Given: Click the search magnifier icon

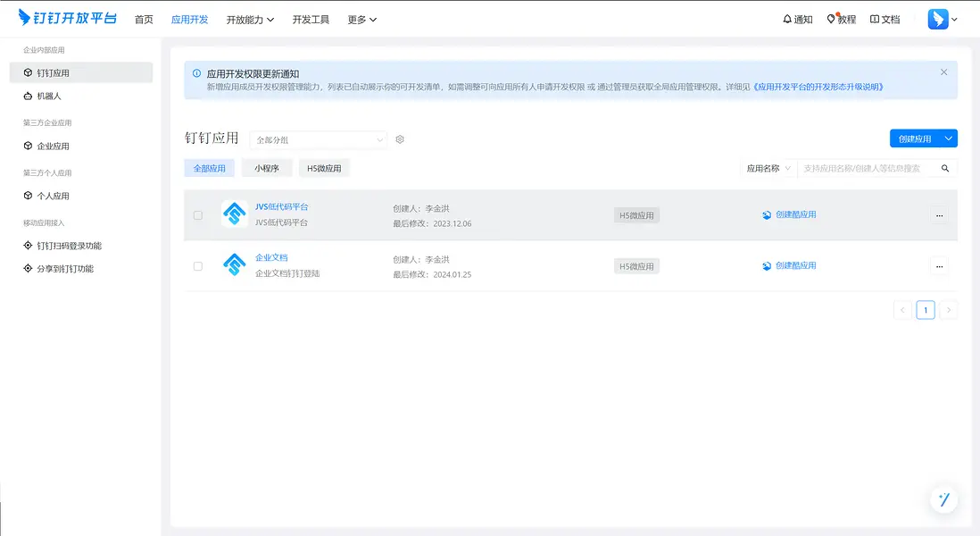Looking at the screenshot, I should tap(945, 167).
